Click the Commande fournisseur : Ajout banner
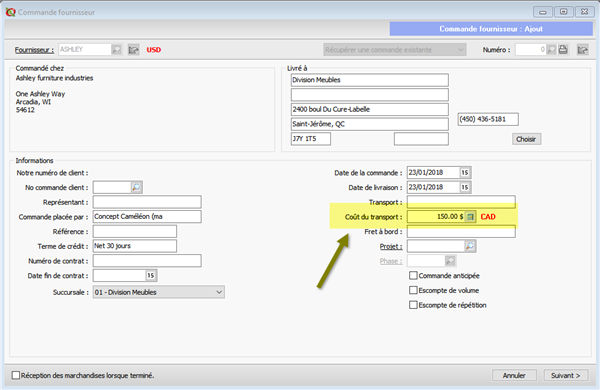The image size is (600, 390). pos(491,29)
